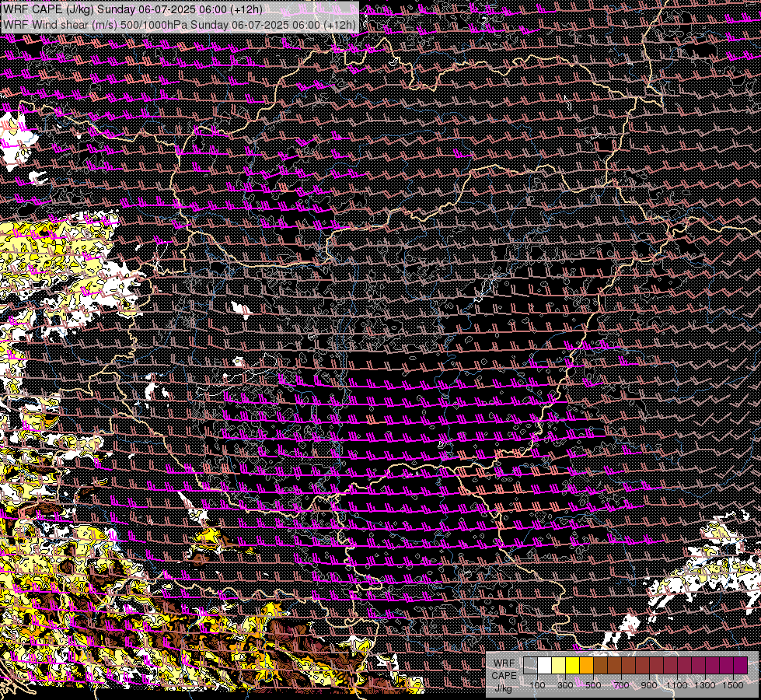Click the pale yellow CAPE legend swatch

[x=559, y=665]
